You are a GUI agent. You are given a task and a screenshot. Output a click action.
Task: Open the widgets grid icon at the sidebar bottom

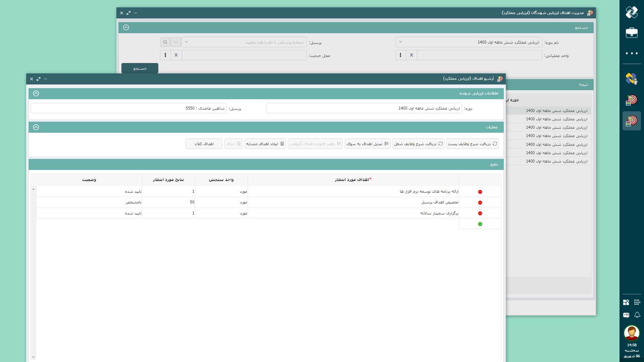coord(626,302)
